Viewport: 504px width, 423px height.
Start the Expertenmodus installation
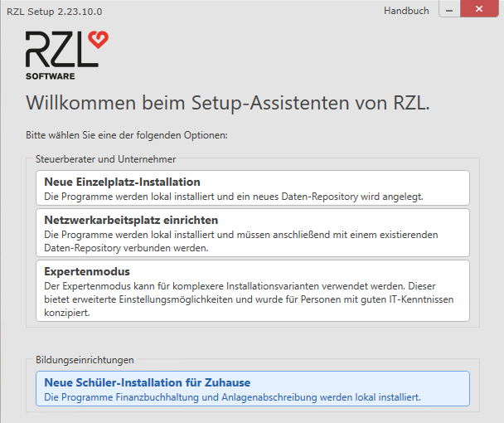87,271
